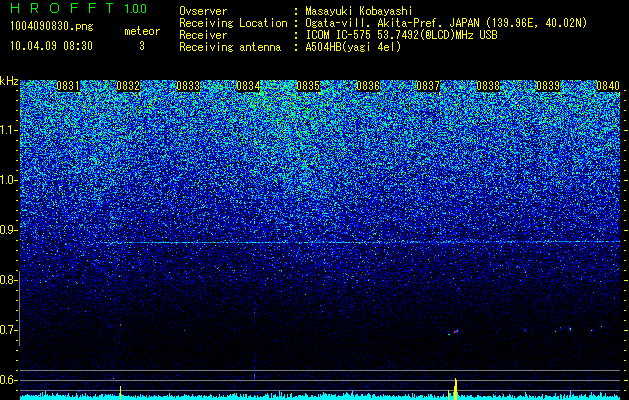Click the 0840 time marker
The image size is (629, 400).
pos(608,86)
